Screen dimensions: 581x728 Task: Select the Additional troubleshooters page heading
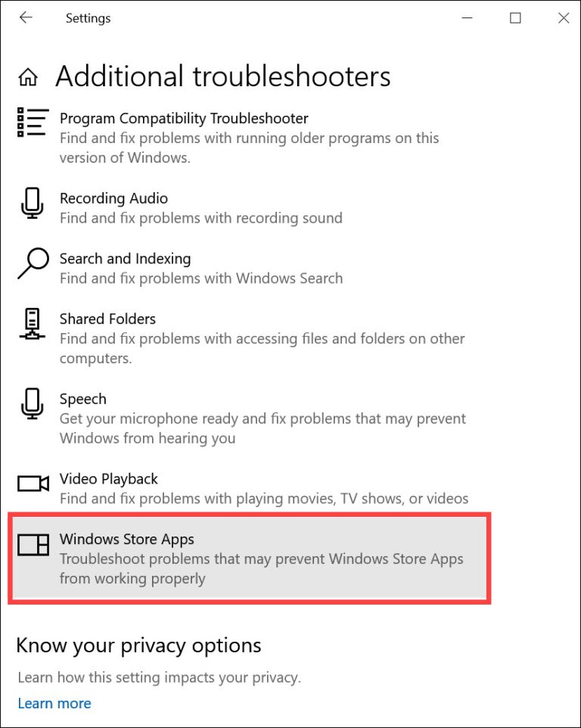[x=223, y=76]
